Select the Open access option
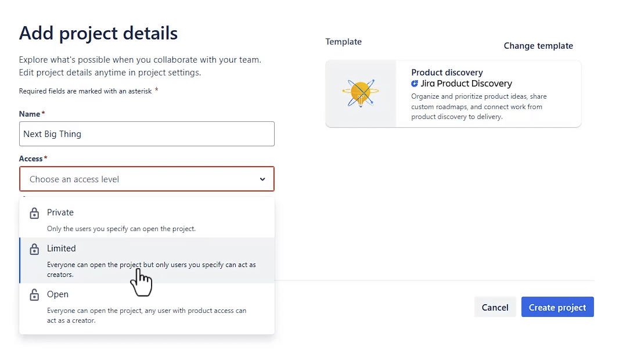630x364 pixels. 147,306
